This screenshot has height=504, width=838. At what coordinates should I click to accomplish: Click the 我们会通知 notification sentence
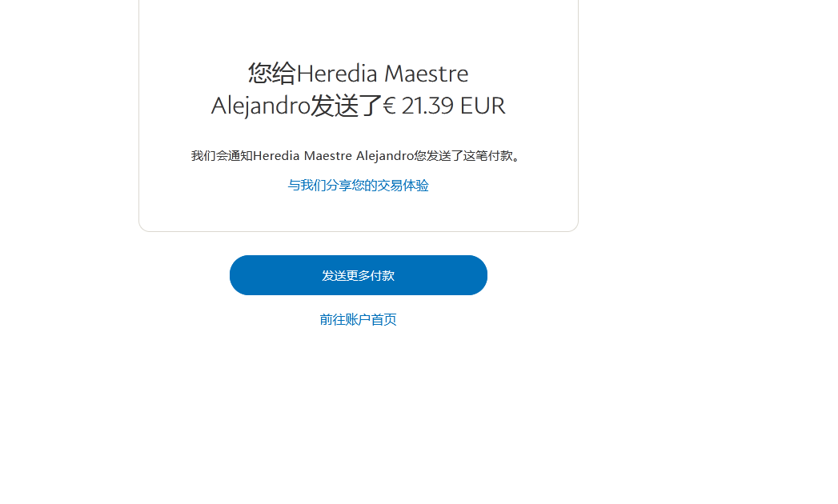click(x=357, y=156)
